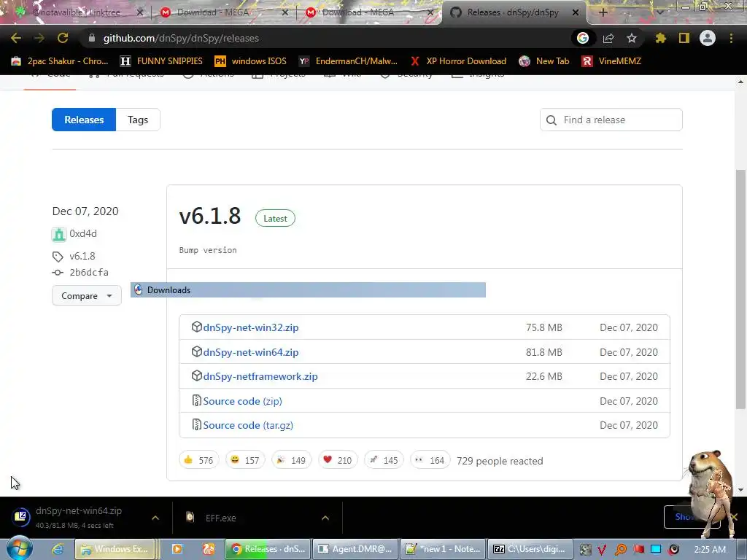Click the browser forward arrow
Viewport: 747px width, 560px height.
coord(39,38)
